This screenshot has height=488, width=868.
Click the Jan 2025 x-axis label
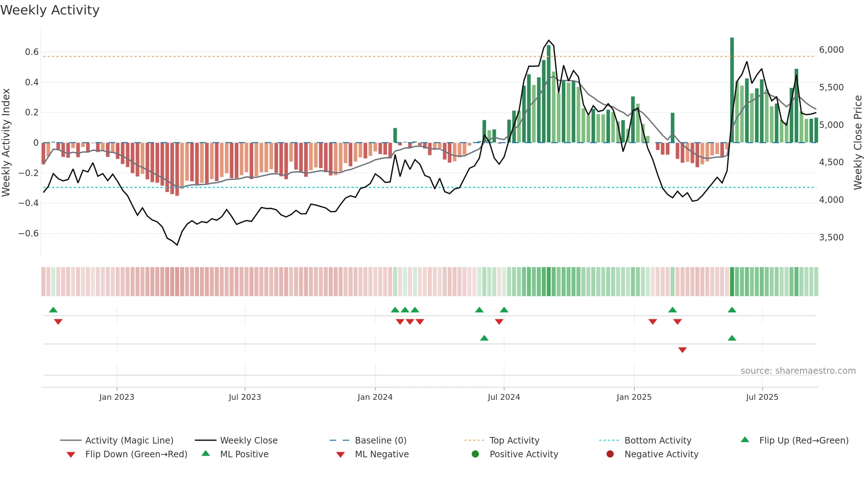[x=634, y=397]
